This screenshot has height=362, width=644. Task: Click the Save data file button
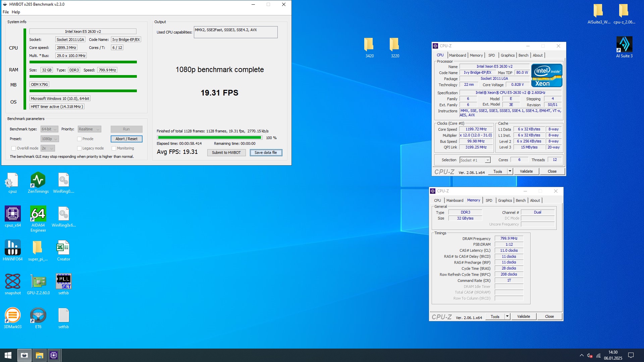266,153
